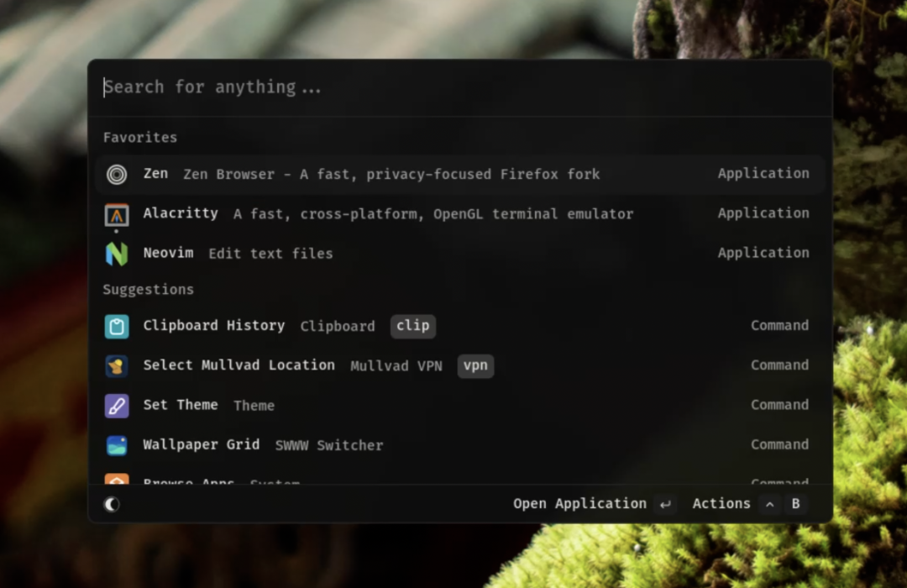
Task: Click the "Application" label in Neovim row
Action: click(x=763, y=253)
